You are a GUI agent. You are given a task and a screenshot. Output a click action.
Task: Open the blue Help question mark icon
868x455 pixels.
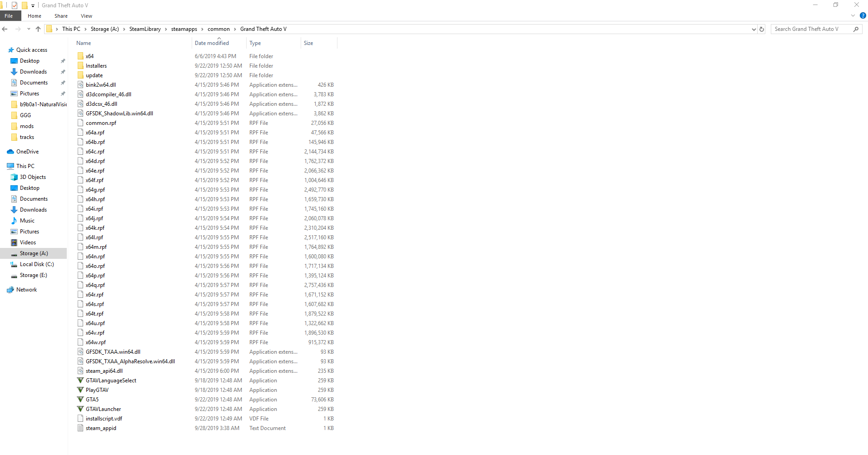point(863,16)
